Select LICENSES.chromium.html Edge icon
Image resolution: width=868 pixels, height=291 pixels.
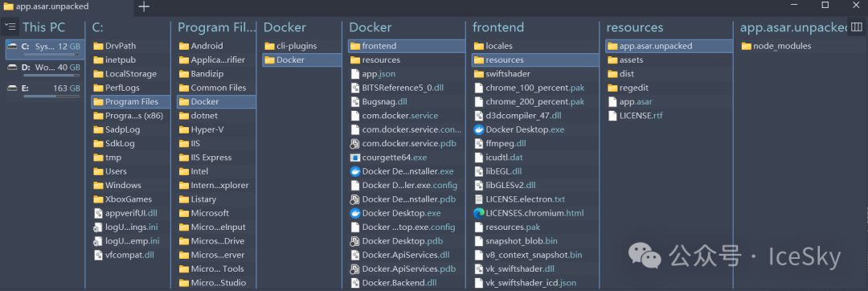(479, 213)
